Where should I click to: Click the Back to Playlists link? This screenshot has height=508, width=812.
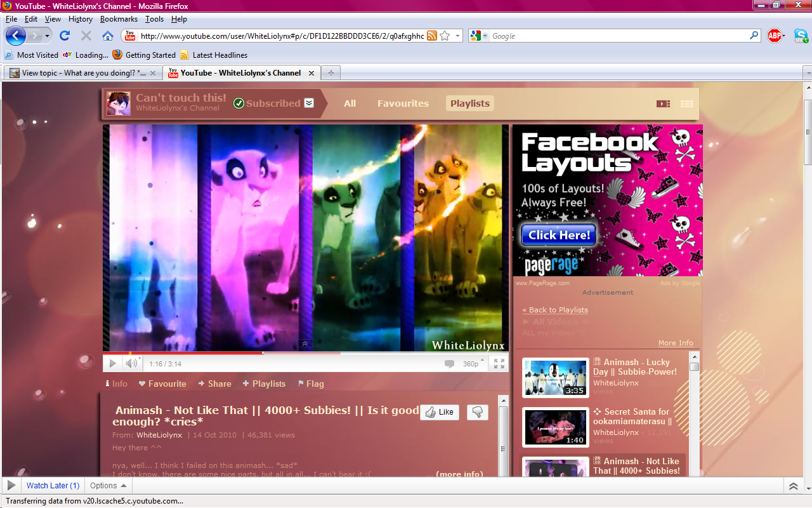point(555,310)
